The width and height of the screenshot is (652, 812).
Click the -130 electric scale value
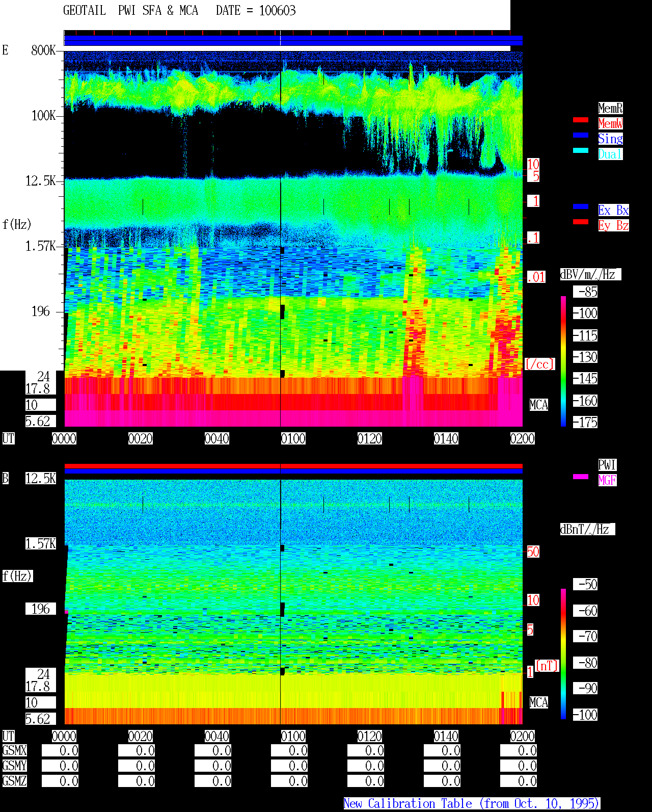[585, 357]
